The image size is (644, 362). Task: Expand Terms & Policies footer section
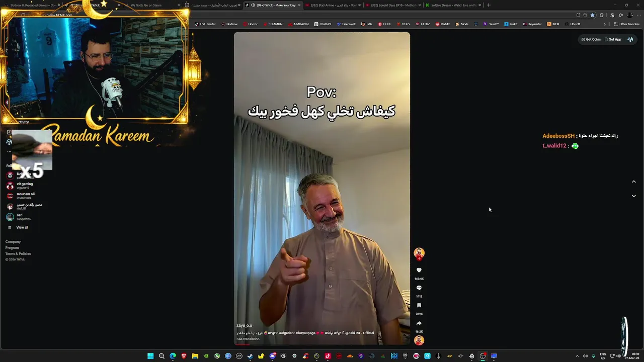(18, 254)
